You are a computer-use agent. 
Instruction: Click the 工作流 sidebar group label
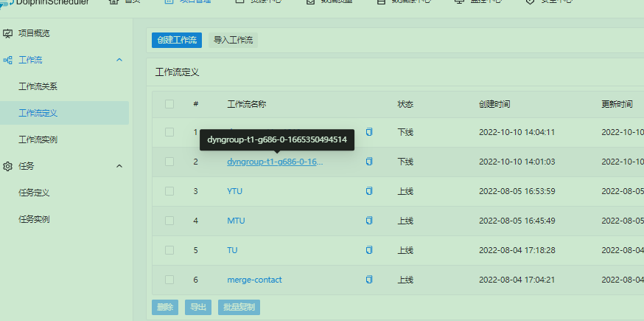[30, 61]
